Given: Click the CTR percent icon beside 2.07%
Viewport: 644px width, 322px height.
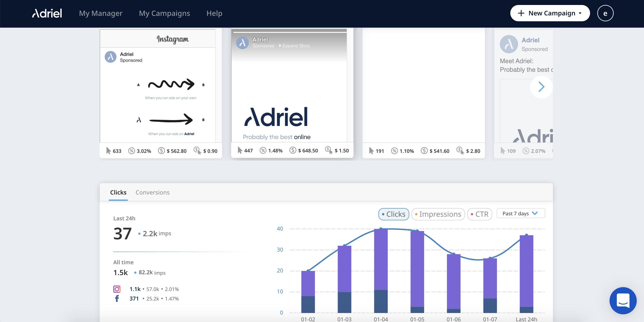Looking at the screenshot, I should pos(526,151).
